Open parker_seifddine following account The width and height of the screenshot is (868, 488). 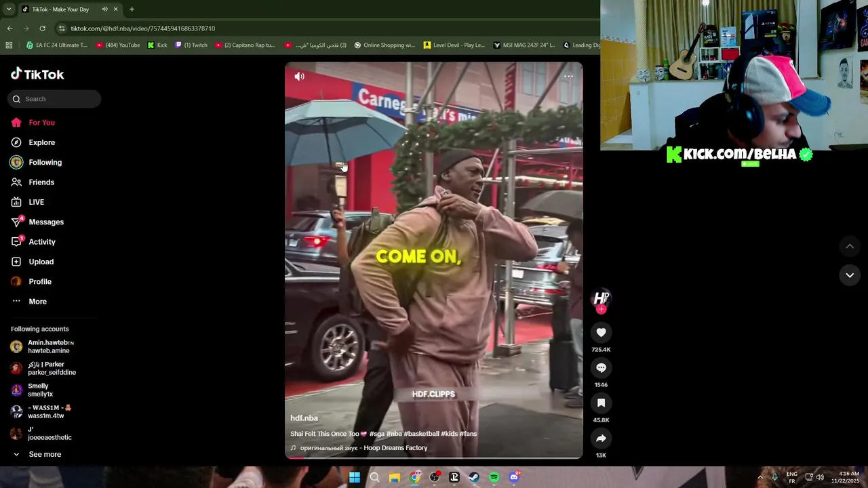43,368
